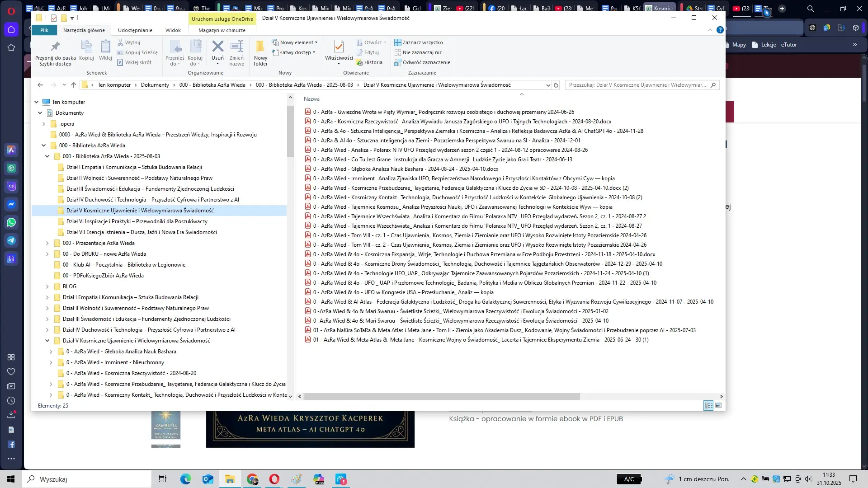Create a new folder with Nowy folder
This screenshot has height=488, width=868.
pos(260,47)
